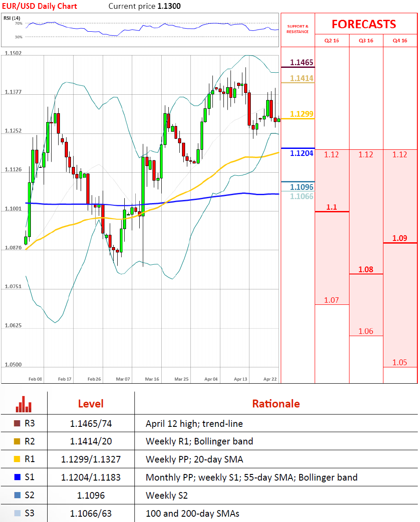Select the Q3 16 forecast column header

coord(366,41)
